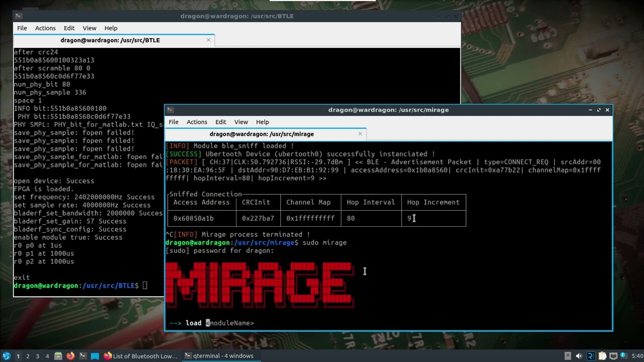This screenshot has width=644, height=362.
Task: Click the 'CRCInit' column header
Action: [x=256, y=202]
